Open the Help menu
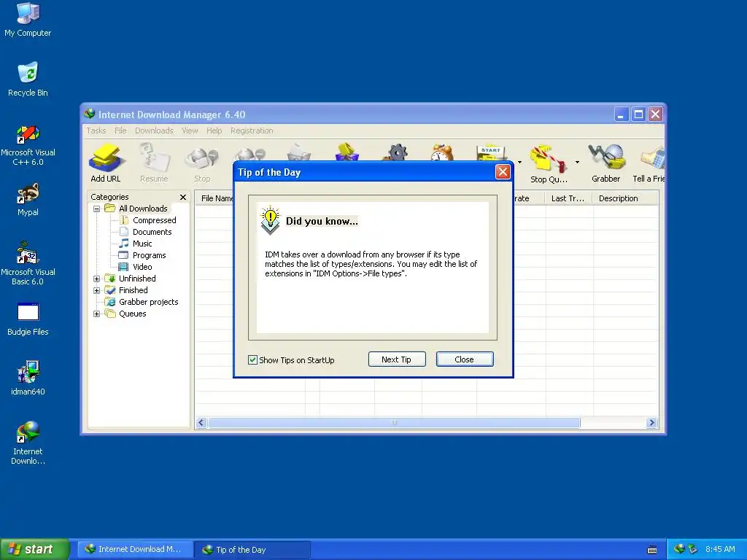The width and height of the screenshot is (747, 560). [x=214, y=131]
